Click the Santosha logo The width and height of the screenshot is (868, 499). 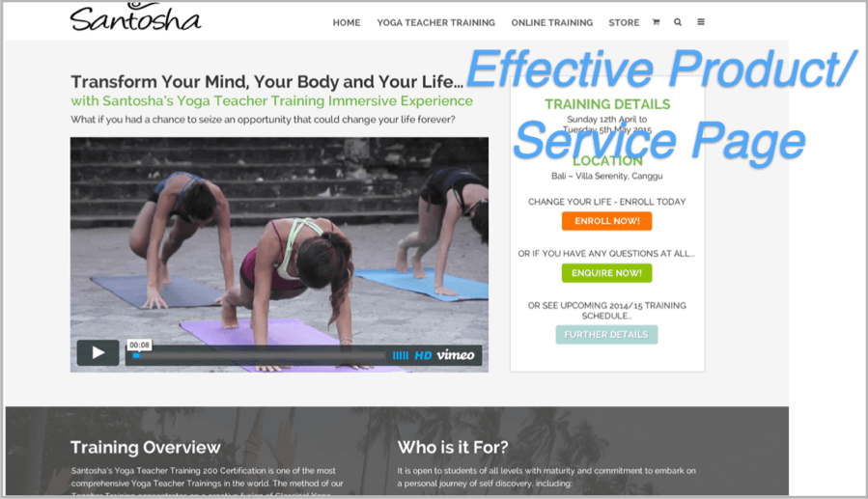[x=135, y=17]
